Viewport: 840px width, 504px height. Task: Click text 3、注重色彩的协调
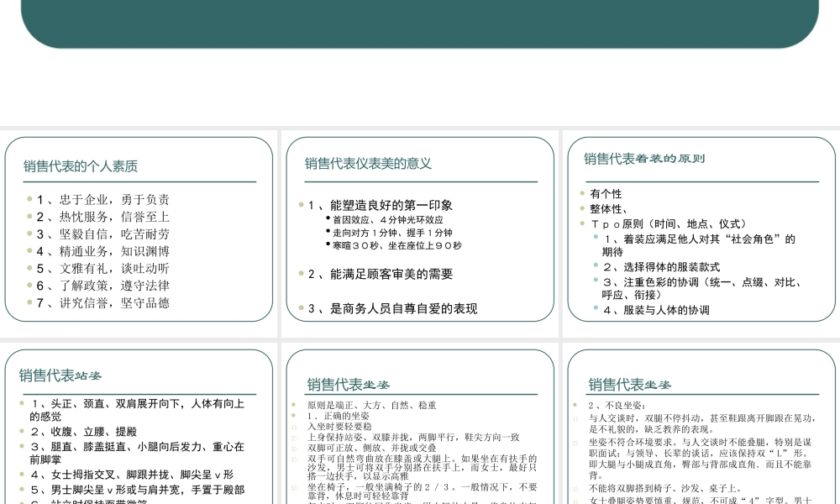650,282
